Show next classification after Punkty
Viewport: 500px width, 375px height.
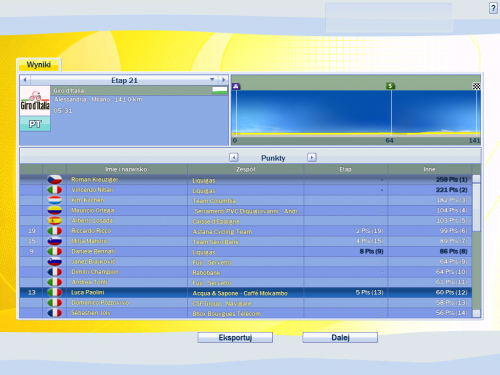point(312,157)
